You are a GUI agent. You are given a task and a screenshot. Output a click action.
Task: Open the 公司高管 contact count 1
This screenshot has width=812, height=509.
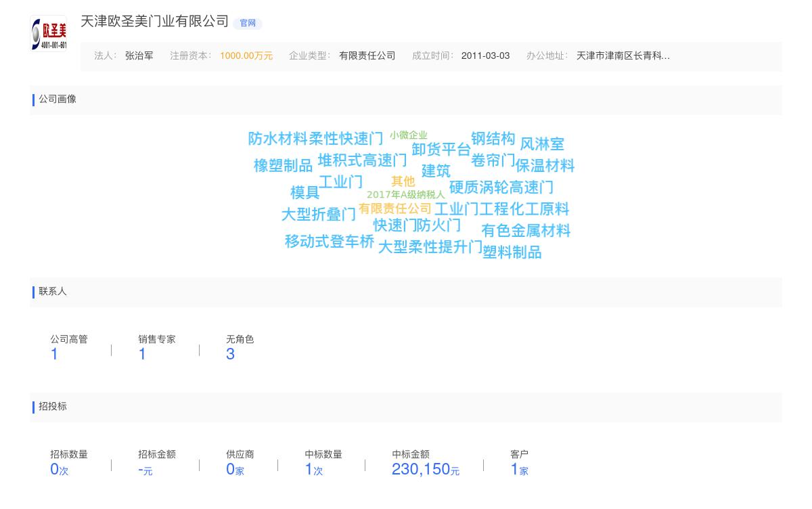point(54,354)
